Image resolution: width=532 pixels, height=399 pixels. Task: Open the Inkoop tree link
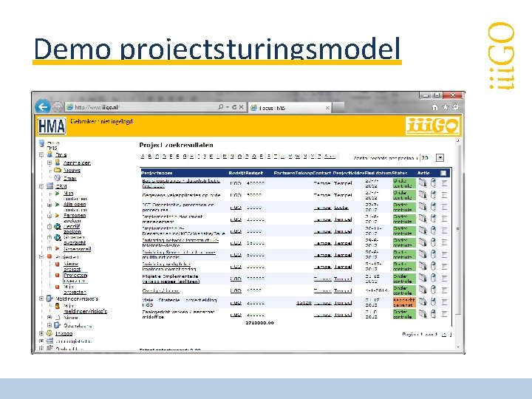(64, 333)
